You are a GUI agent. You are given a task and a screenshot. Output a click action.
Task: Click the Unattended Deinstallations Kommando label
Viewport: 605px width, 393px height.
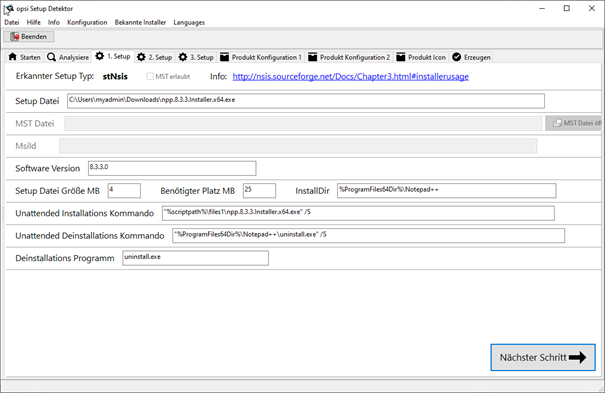click(90, 236)
